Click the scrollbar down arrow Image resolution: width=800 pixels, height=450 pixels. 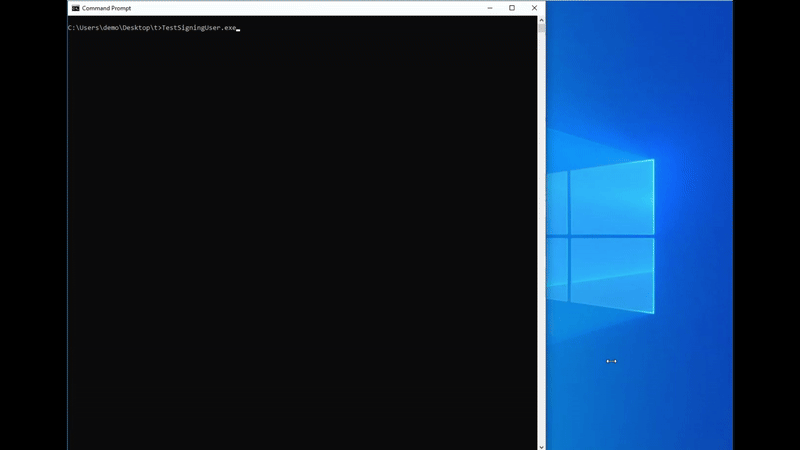point(541,445)
